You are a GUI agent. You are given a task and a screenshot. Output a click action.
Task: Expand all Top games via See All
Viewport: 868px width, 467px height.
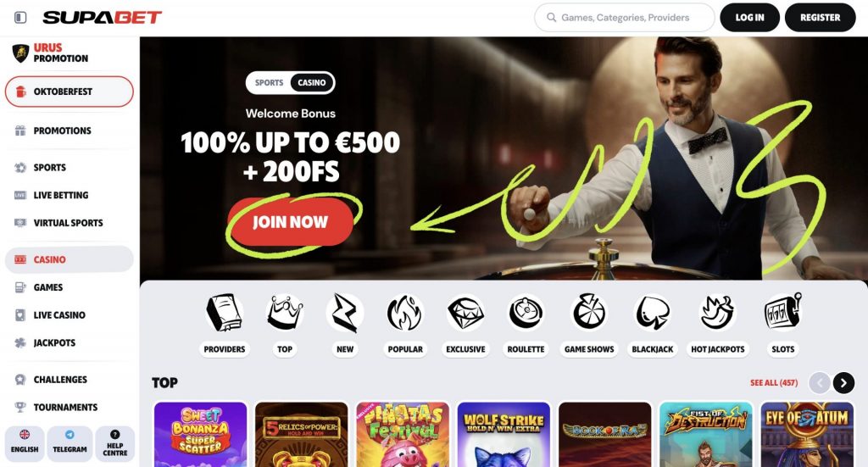pos(774,382)
